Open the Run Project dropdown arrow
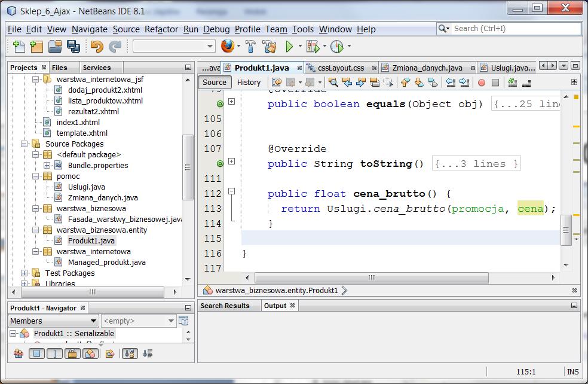The width and height of the screenshot is (588, 384). point(300,46)
